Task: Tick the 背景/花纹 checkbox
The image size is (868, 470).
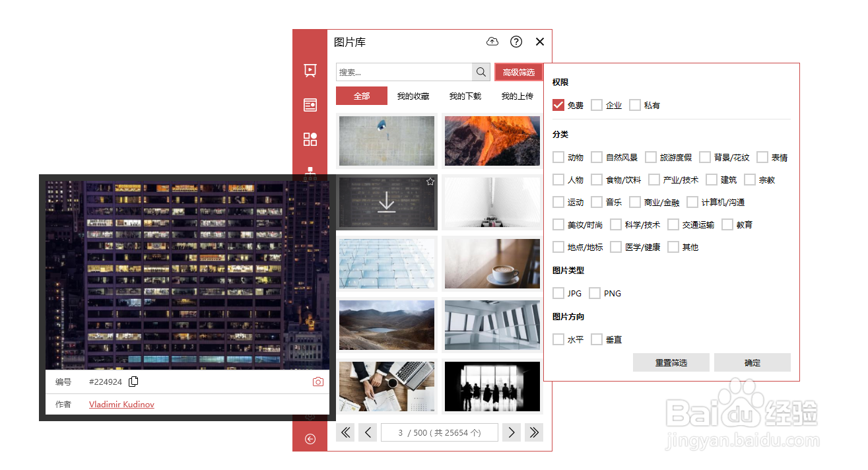Action: click(705, 157)
